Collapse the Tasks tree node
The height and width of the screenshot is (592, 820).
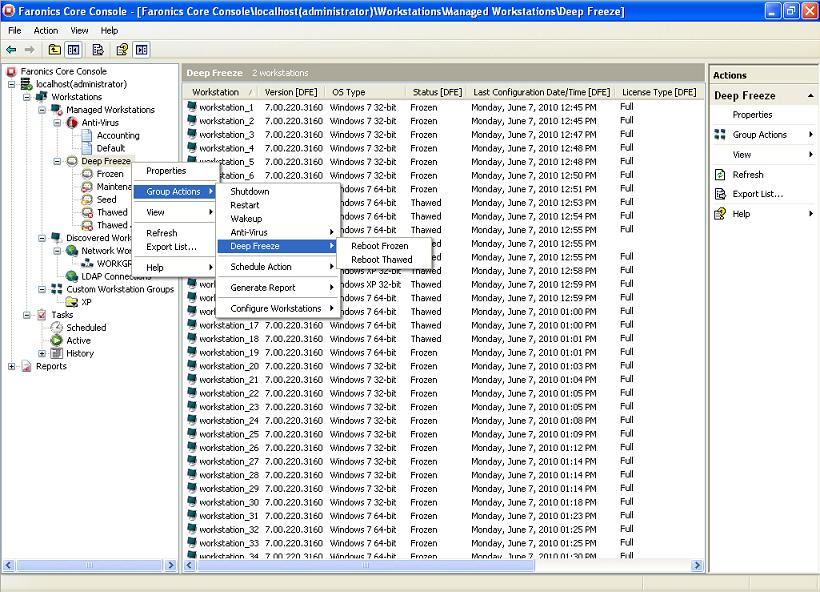(27, 315)
